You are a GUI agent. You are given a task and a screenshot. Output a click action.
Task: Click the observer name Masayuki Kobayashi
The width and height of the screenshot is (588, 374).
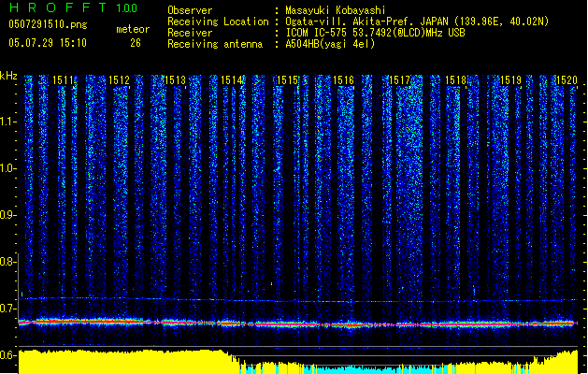(336, 10)
